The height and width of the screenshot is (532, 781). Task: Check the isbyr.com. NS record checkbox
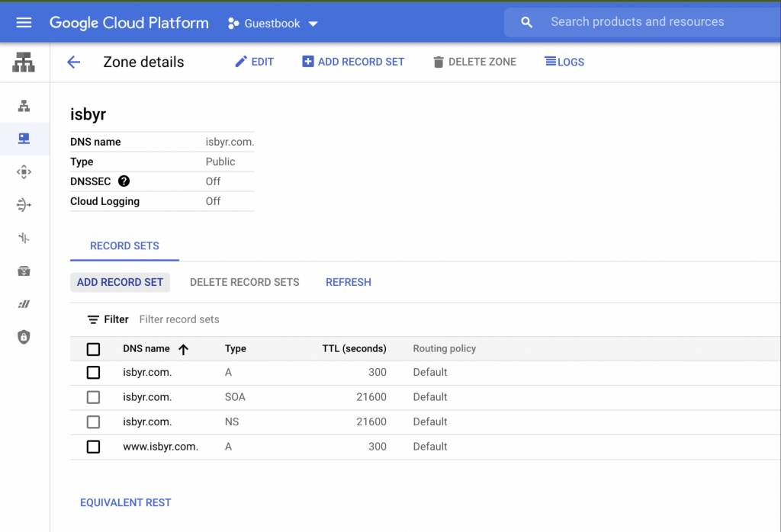(93, 422)
